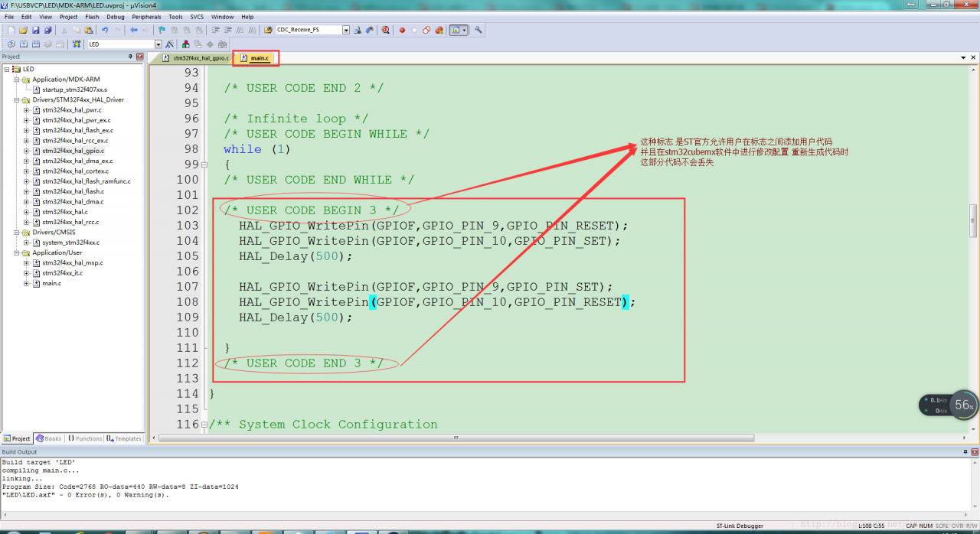Open the Project menu
The width and height of the screenshot is (980, 534).
(x=68, y=16)
